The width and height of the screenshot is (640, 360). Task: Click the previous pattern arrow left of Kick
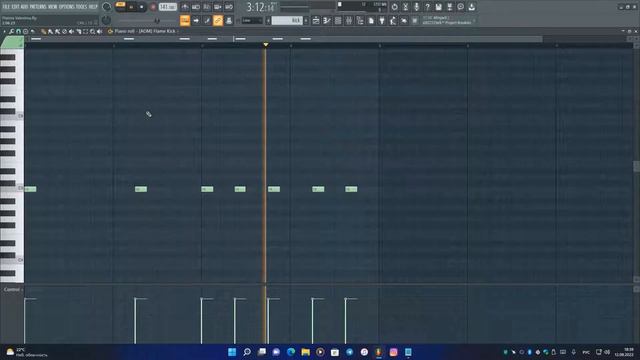point(268,20)
